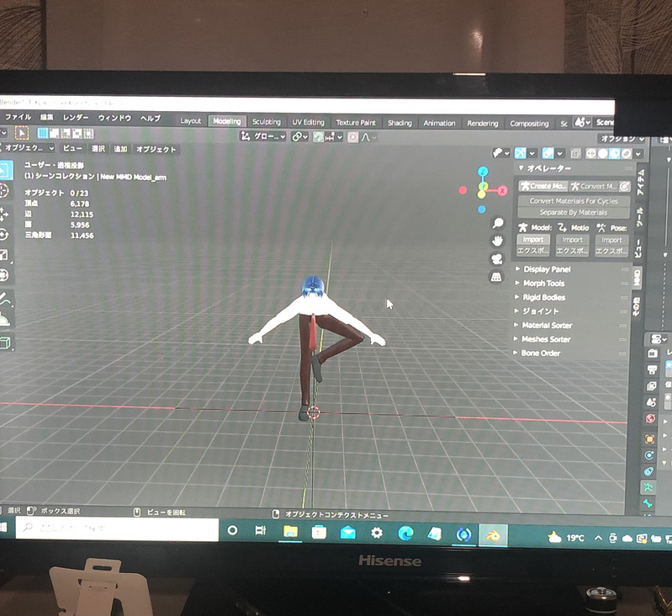
Task: Switch to the UV Editing workspace tab
Action: pyautogui.click(x=308, y=122)
